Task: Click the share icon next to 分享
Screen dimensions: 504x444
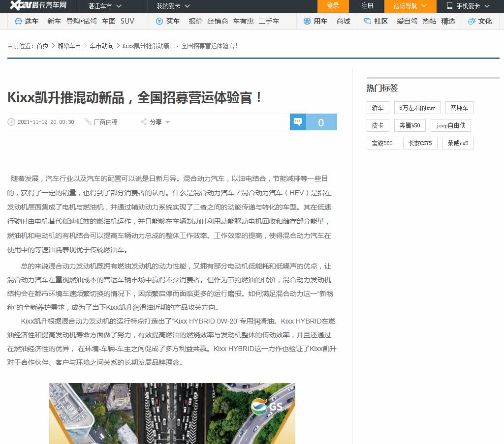Action: 144,122
